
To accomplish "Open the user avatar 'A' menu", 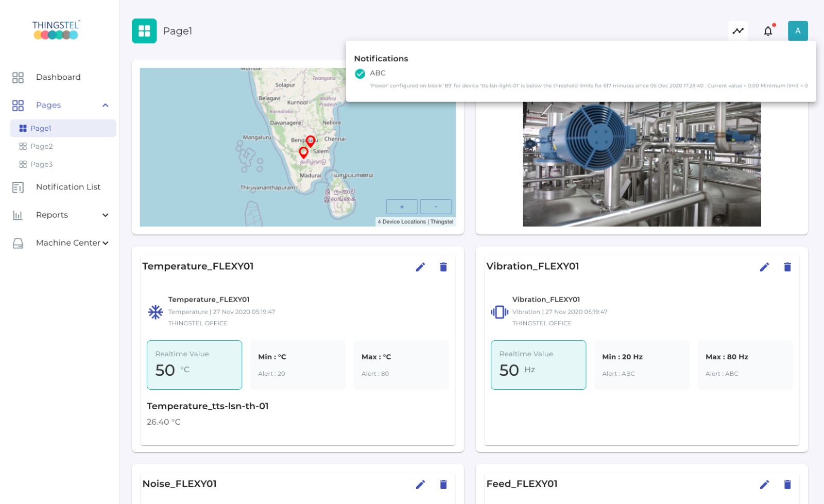I will click(x=797, y=31).
